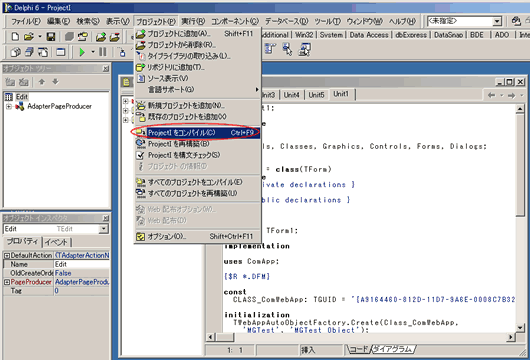
Task: Switch to the DataSnap palette tab
Action: pyautogui.click(x=448, y=35)
